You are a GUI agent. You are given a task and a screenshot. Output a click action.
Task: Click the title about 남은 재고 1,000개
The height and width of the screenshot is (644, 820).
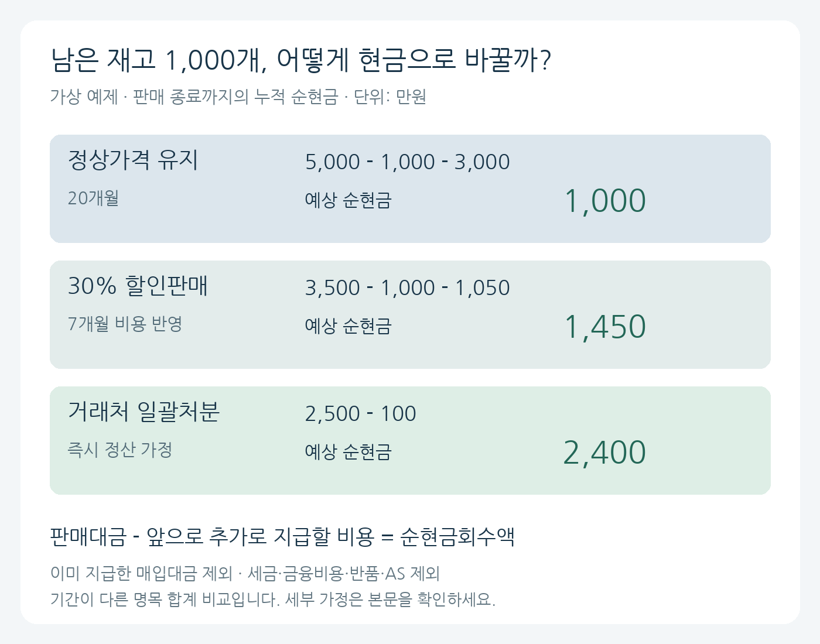(x=301, y=60)
